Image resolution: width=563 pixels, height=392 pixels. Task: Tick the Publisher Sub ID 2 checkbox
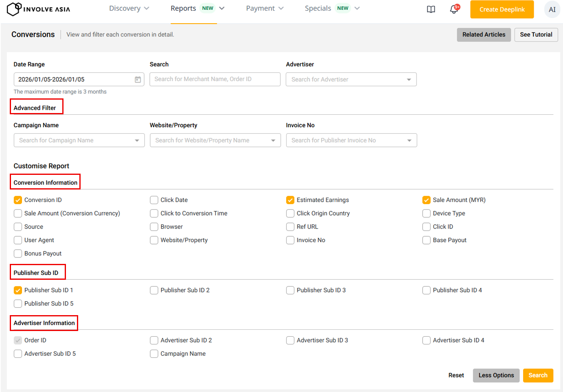[154, 290]
